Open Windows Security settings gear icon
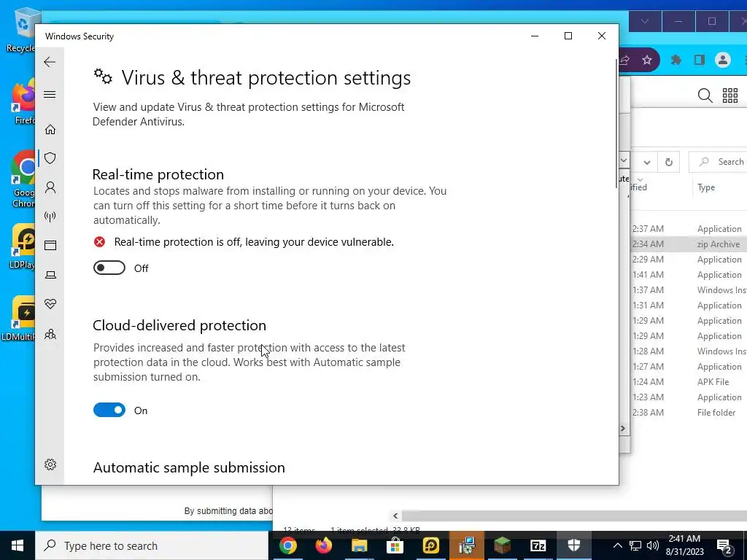747x560 pixels. coord(50,464)
